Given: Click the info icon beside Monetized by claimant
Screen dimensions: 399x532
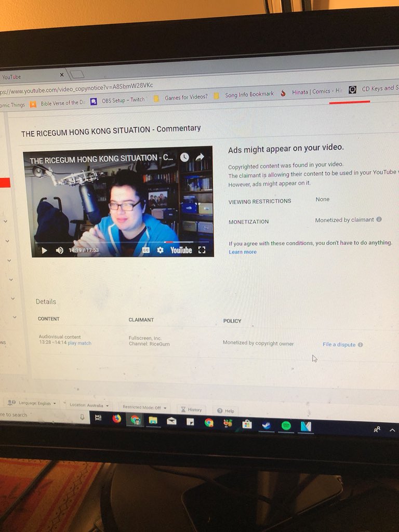Looking at the screenshot, I should pyautogui.click(x=379, y=219).
